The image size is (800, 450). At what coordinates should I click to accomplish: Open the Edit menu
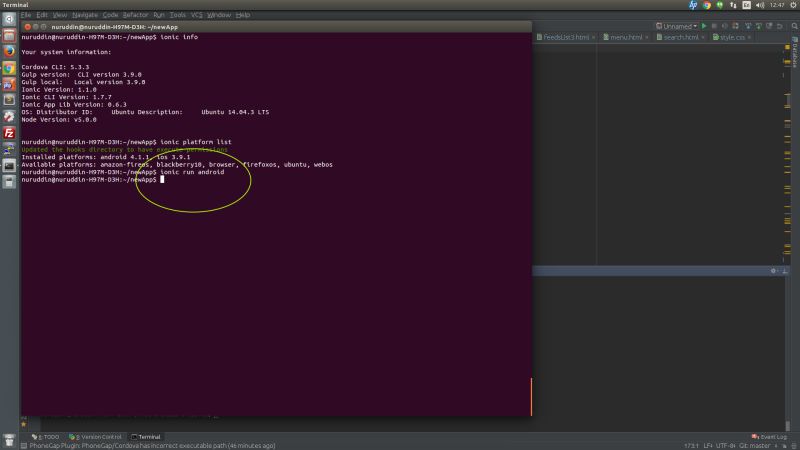pos(42,15)
